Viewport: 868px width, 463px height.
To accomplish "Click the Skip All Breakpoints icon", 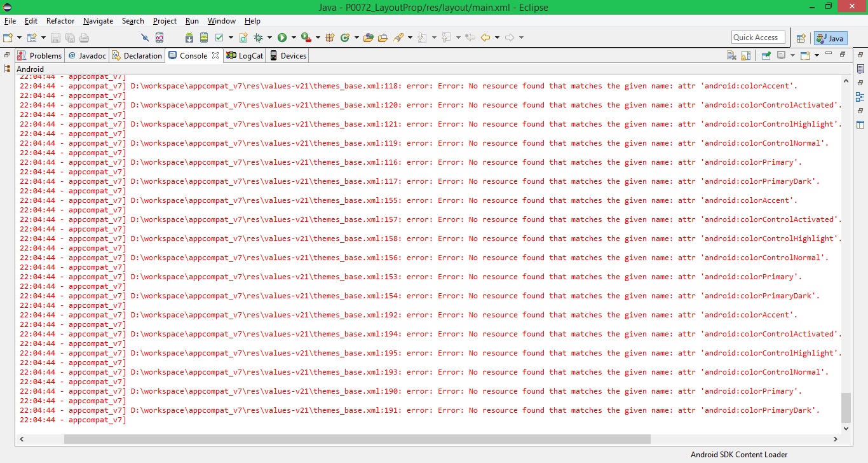I will [145, 38].
